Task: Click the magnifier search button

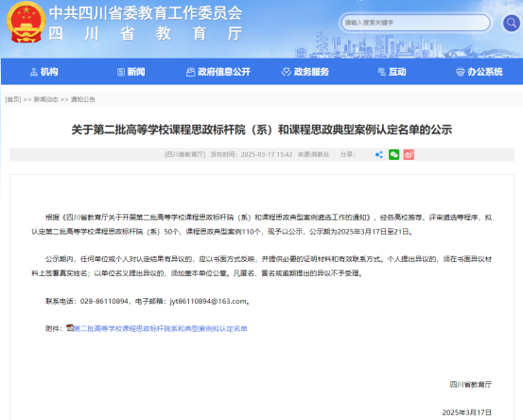Action: click(512, 23)
